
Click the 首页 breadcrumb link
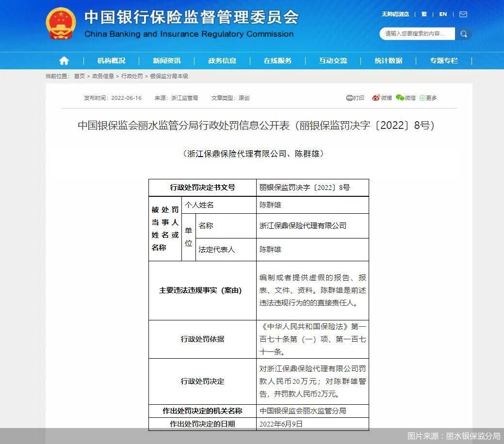(x=79, y=76)
